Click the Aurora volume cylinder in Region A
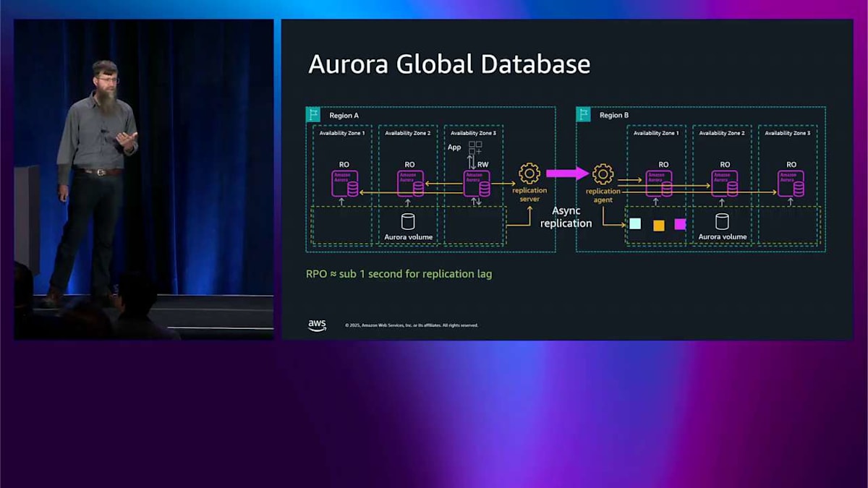 tap(408, 221)
